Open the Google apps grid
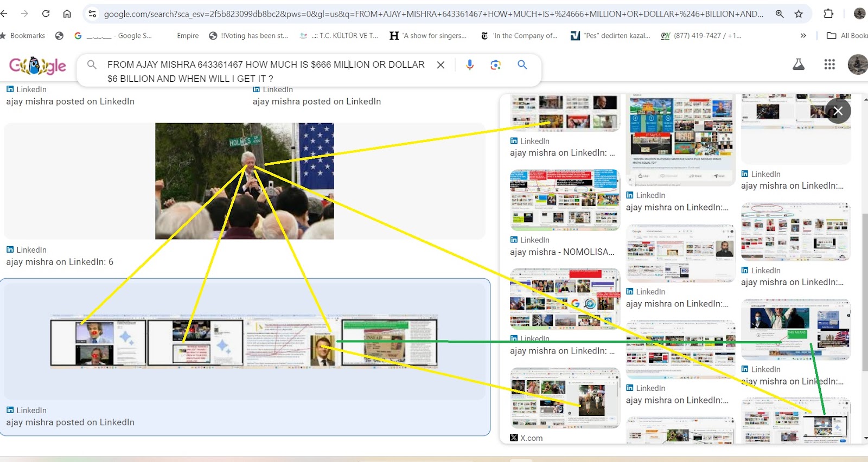Viewport: 868px width, 462px height. 829,65
